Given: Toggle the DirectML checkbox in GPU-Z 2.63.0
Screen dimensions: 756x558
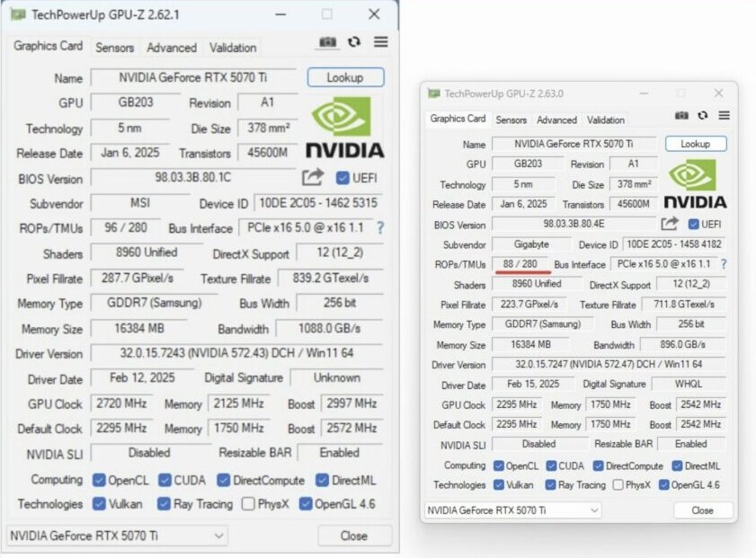Looking at the screenshot, I should (x=675, y=465).
